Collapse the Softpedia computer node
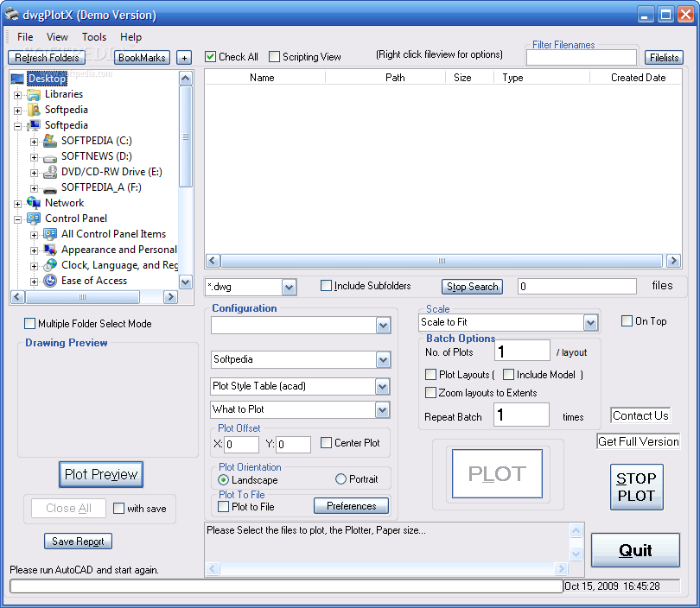Viewport: 700px width, 608px height. pyautogui.click(x=17, y=126)
